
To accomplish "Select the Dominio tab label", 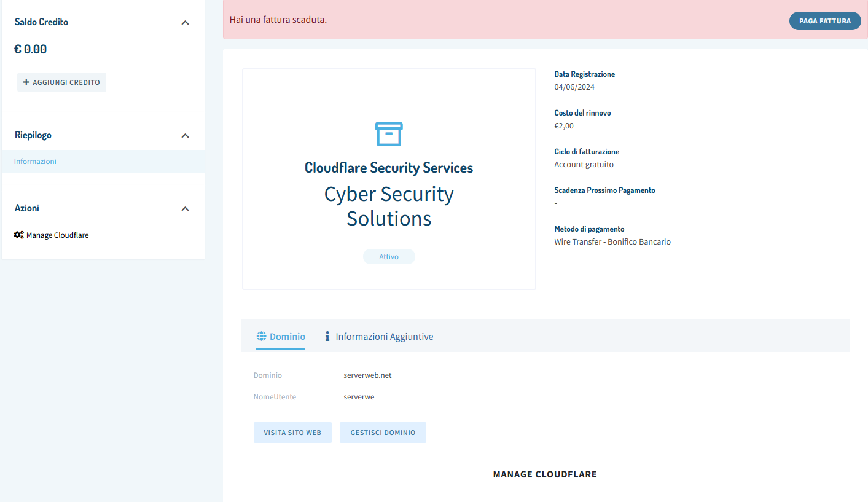I will tap(287, 336).
